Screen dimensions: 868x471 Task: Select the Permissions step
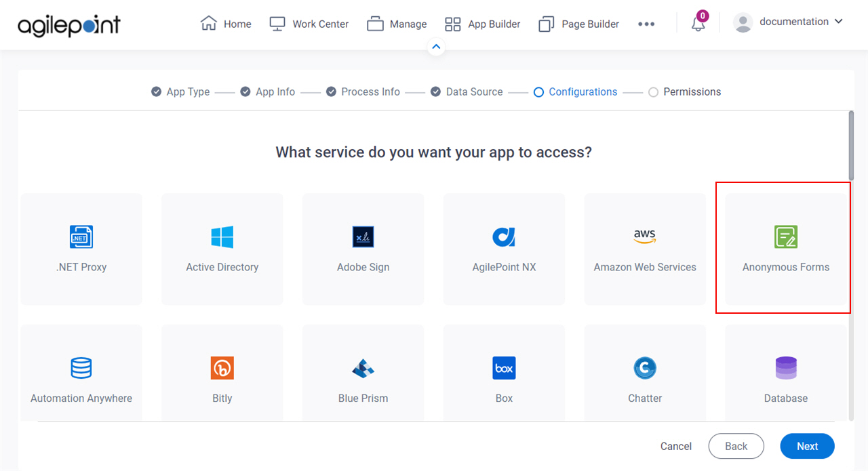tap(685, 91)
